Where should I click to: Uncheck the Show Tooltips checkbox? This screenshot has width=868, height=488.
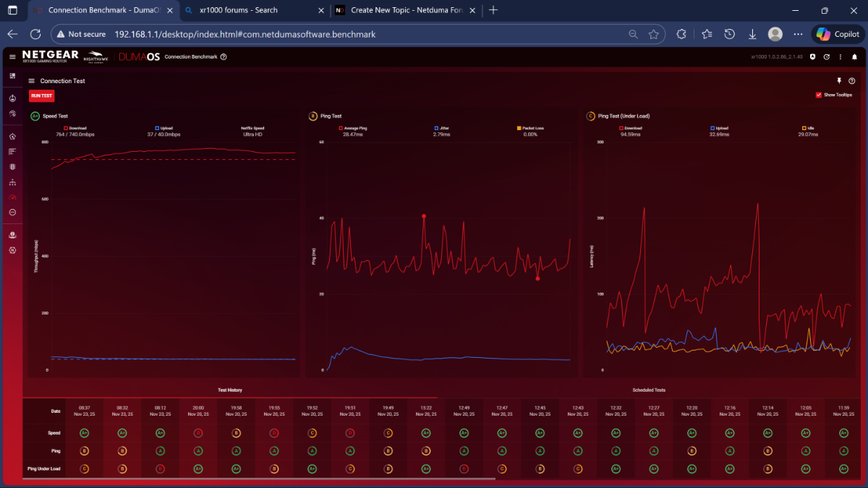(818, 95)
